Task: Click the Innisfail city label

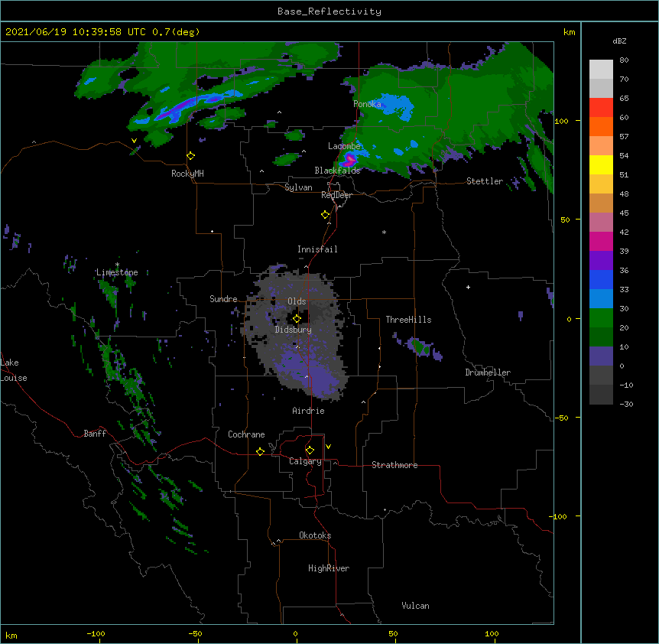Action: point(317,249)
